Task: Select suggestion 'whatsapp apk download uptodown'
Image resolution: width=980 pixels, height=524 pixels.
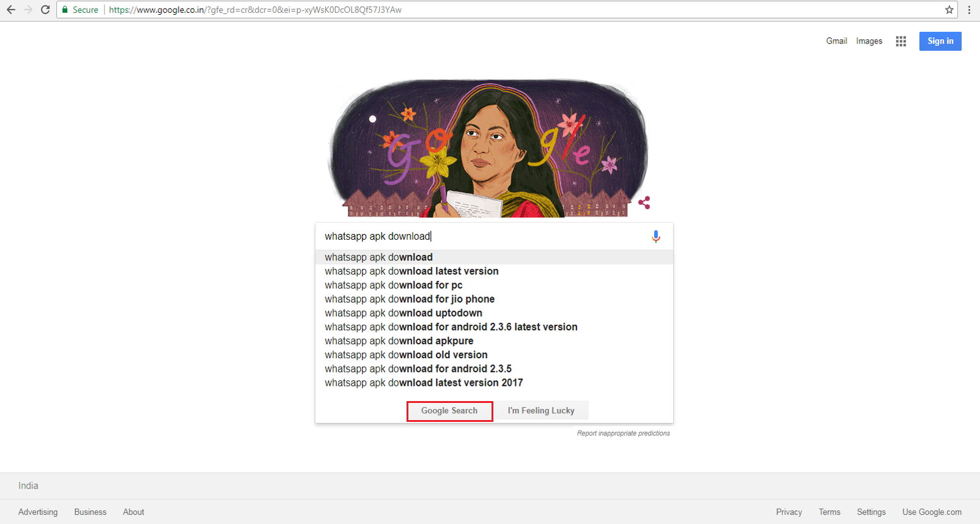Action: [494, 314]
